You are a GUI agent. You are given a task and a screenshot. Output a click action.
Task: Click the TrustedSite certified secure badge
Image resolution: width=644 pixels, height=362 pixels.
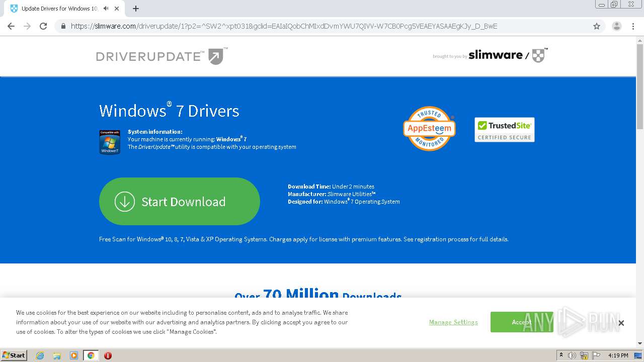pos(504,130)
